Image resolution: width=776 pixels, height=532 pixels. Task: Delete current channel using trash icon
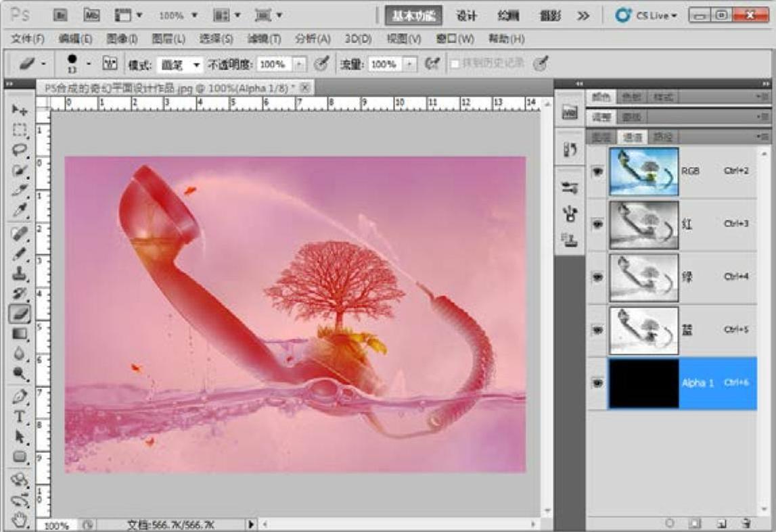pos(746,523)
